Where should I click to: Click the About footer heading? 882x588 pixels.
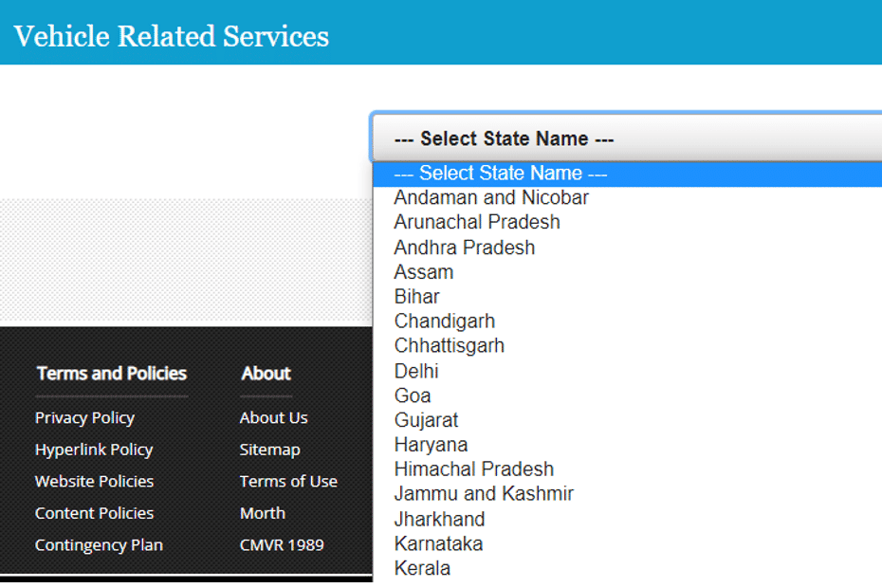click(266, 374)
